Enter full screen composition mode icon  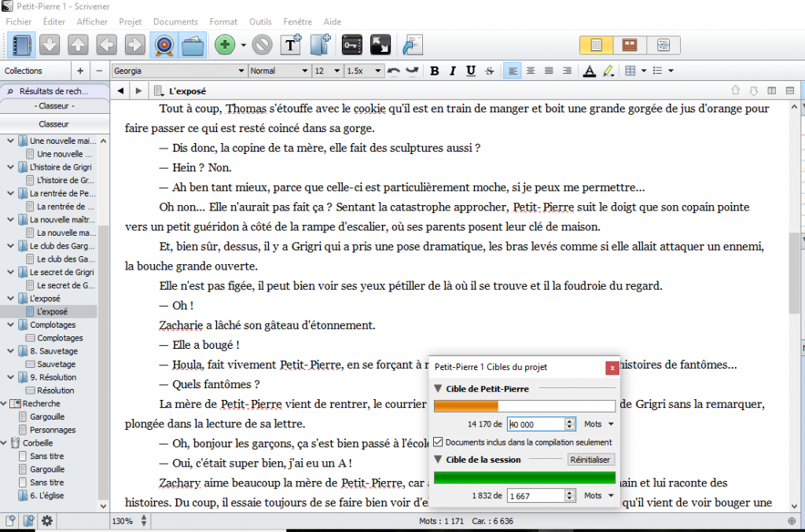[x=380, y=45]
